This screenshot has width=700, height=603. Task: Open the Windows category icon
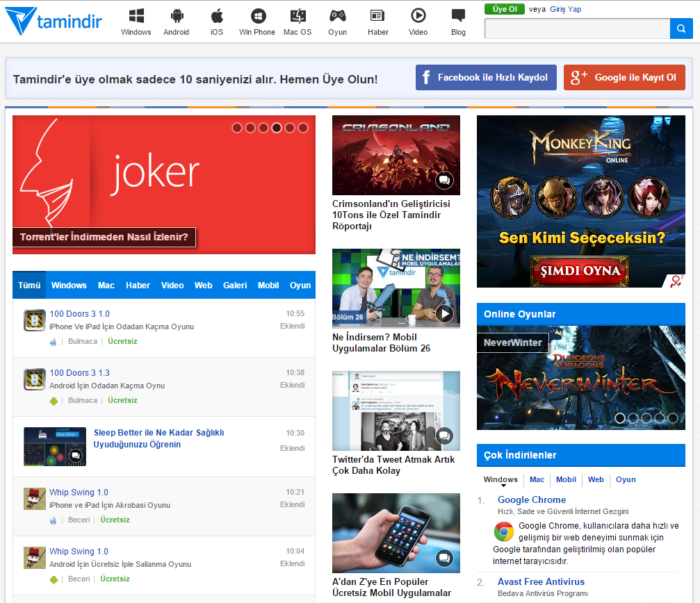click(x=136, y=16)
